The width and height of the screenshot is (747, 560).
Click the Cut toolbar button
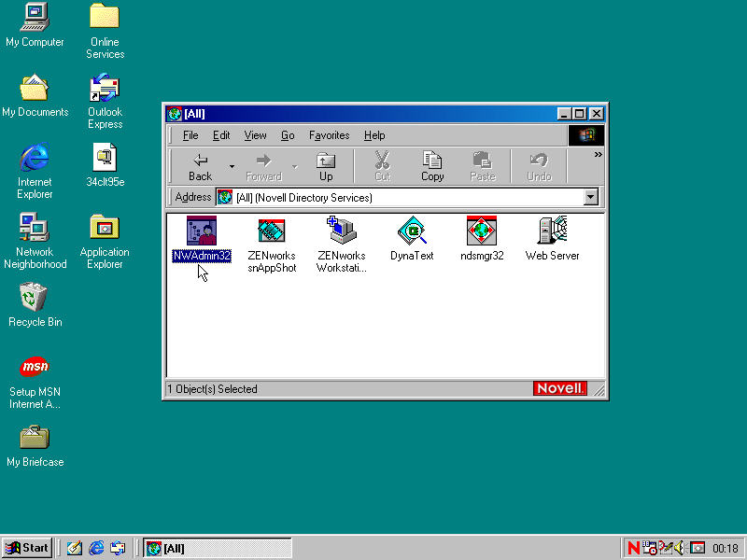point(382,167)
